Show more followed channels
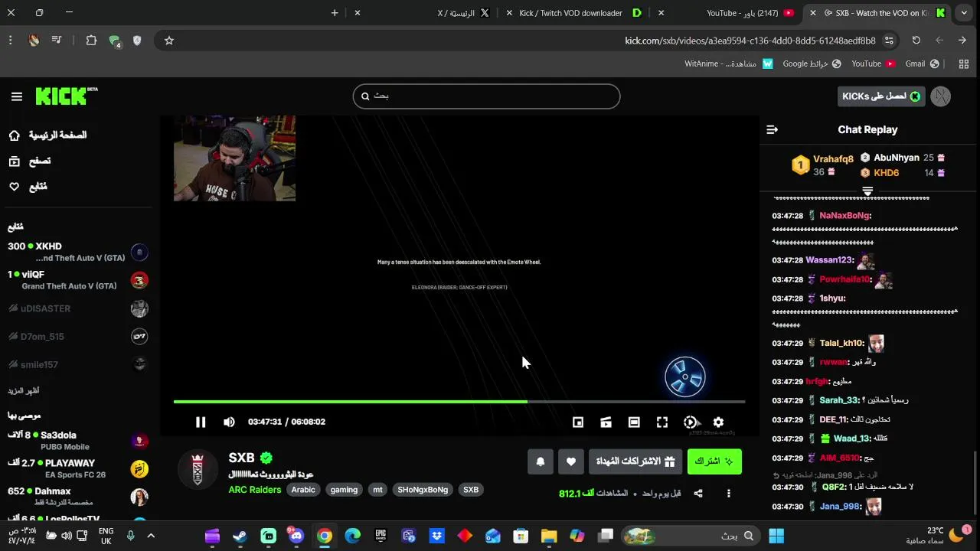The height and width of the screenshot is (551, 980). click(x=24, y=391)
